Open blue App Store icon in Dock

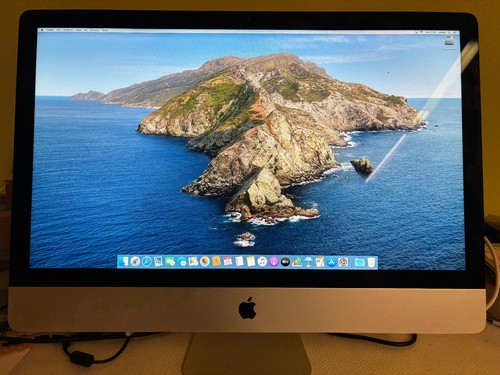[x=331, y=262]
